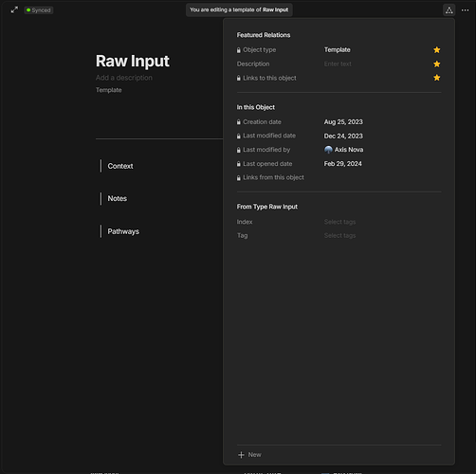The width and height of the screenshot is (476, 474).
Task: Click the expand to fullscreen arrows icon
Action: [14, 10]
